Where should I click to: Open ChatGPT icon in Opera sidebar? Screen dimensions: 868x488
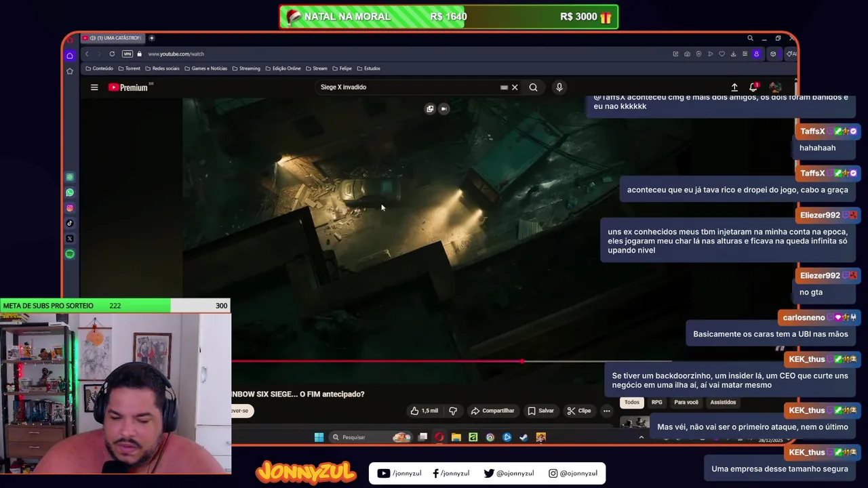coord(70,177)
